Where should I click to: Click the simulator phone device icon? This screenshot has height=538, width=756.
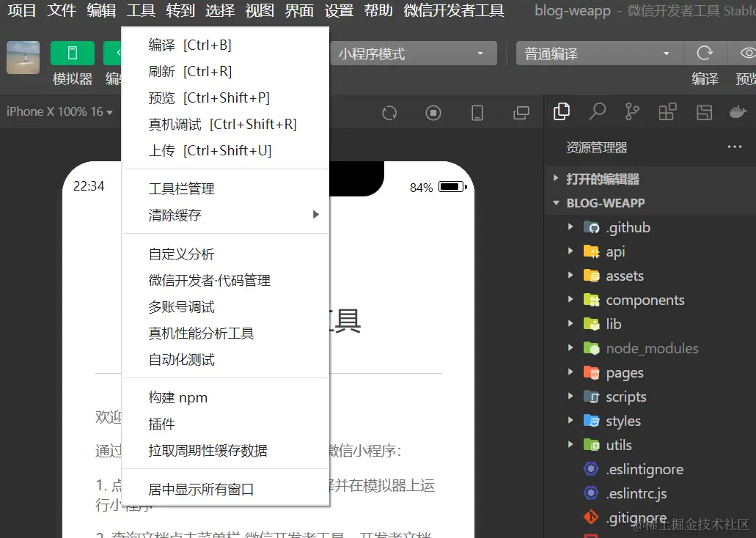coord(477,113)
